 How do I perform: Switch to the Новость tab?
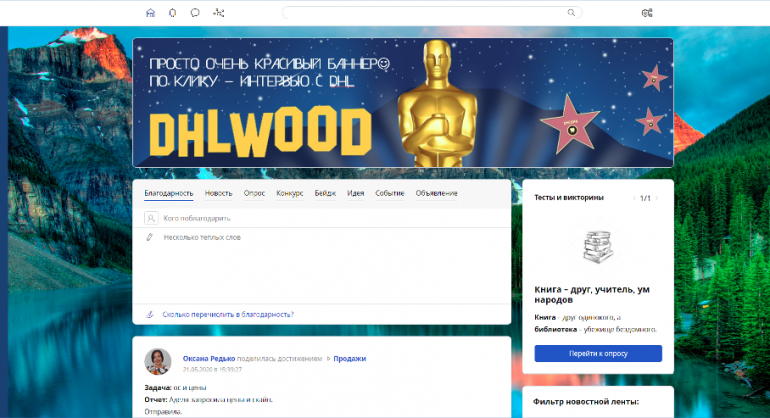pos(218,193)
